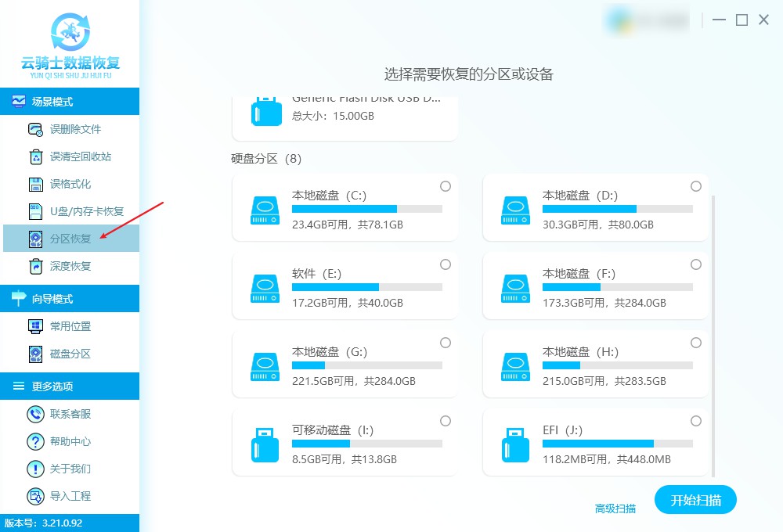The width and height of the screenshot is (783, 532).
Task: Click the 常用位置 monitor icon
Action: [x=35, y=326]
